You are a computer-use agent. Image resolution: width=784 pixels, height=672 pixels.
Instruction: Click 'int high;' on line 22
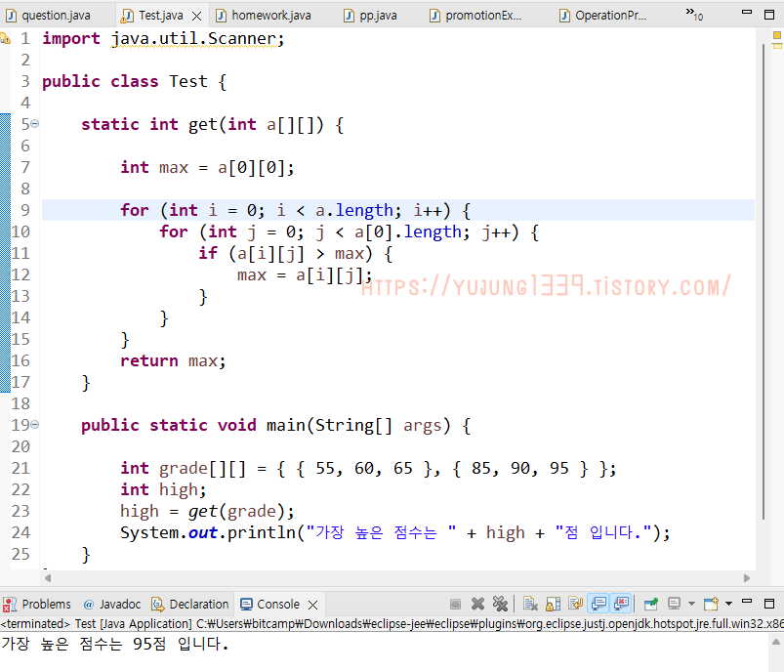[x=163, y=490]
